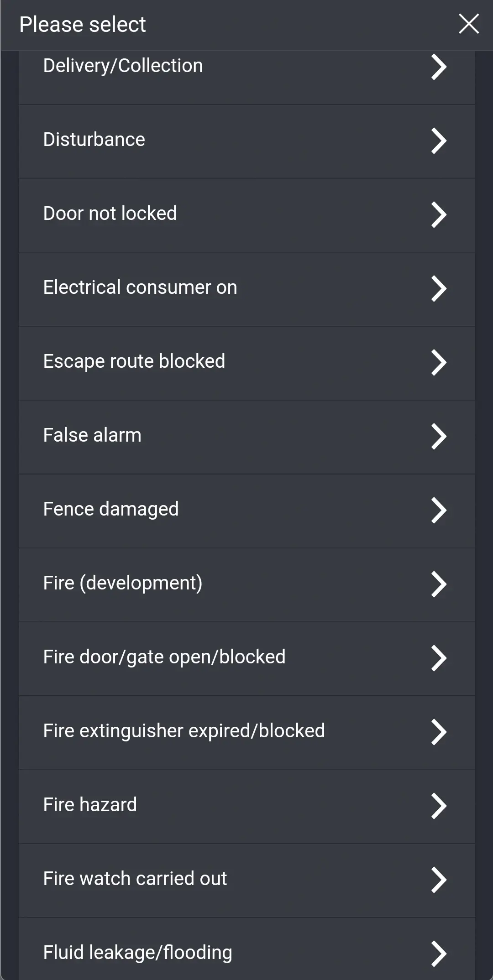
Task: Click the Please select dialog title
Action: [83, 24]
